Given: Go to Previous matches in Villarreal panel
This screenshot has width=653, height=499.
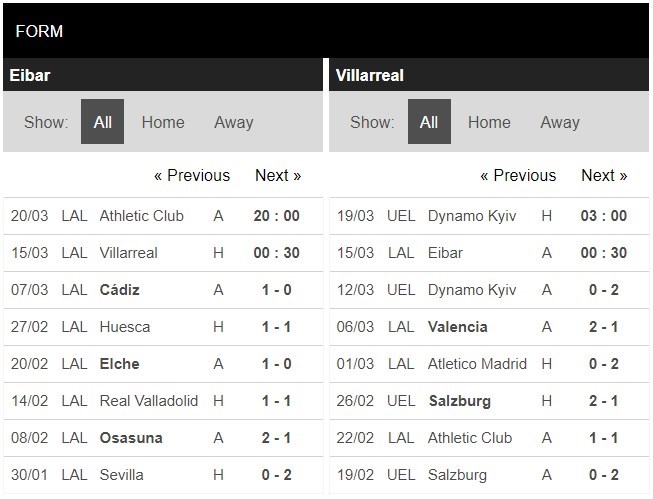Looking at the screenshot, I should [518, 175].
